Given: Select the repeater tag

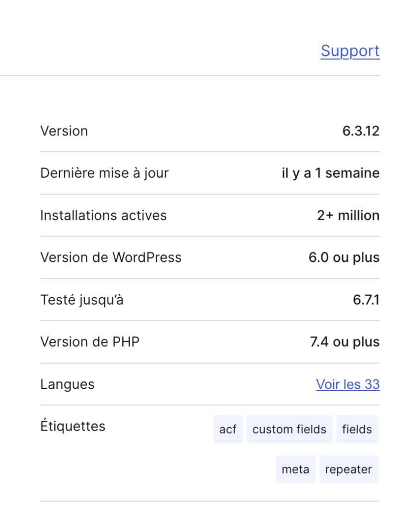Looking at the screenshot, I should coord(349,469).
